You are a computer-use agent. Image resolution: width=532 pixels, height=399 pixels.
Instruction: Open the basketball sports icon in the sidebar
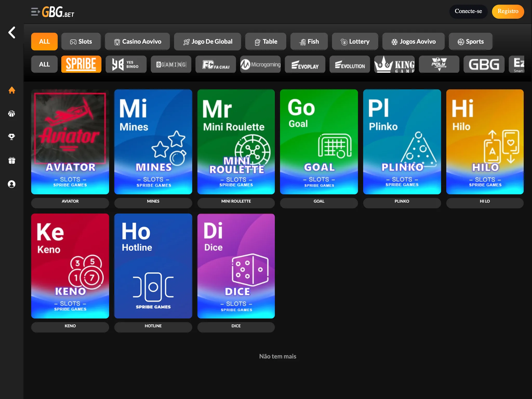(x=12, y=114)
